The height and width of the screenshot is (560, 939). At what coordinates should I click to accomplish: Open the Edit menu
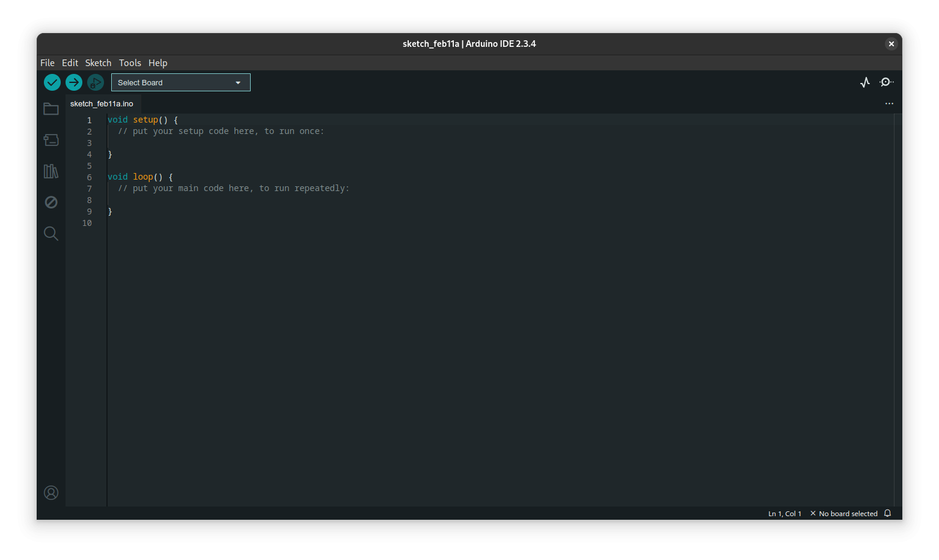70,62
